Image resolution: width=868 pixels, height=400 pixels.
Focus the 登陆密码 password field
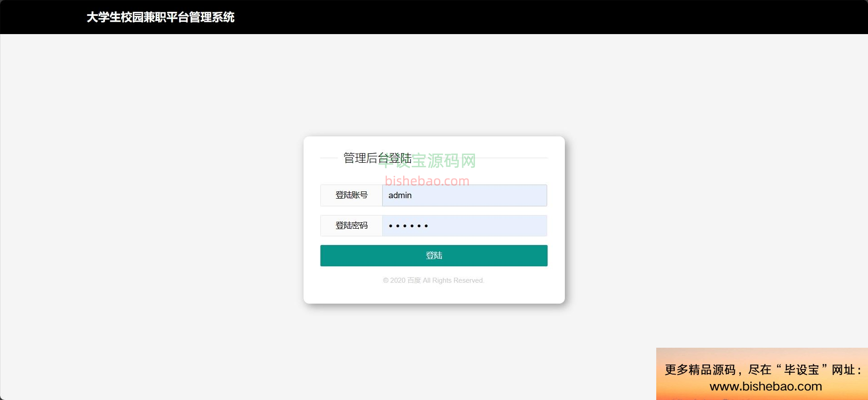[464, 226]
